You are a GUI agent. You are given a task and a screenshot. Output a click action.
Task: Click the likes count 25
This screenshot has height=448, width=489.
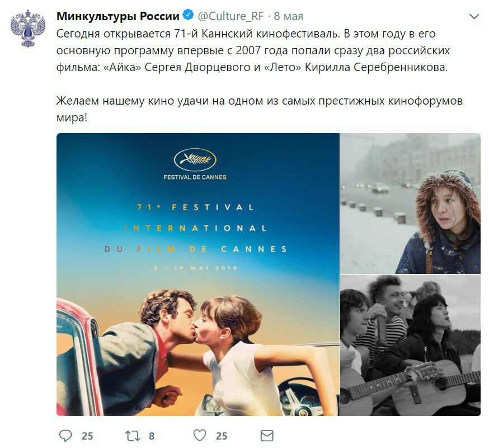[x=222, y=436]
